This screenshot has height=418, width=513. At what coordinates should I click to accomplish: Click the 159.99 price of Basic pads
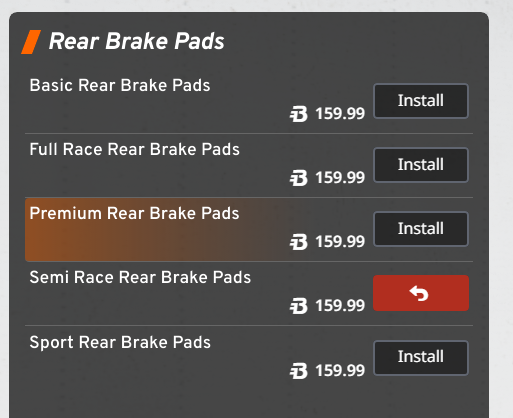coord(340,114)
